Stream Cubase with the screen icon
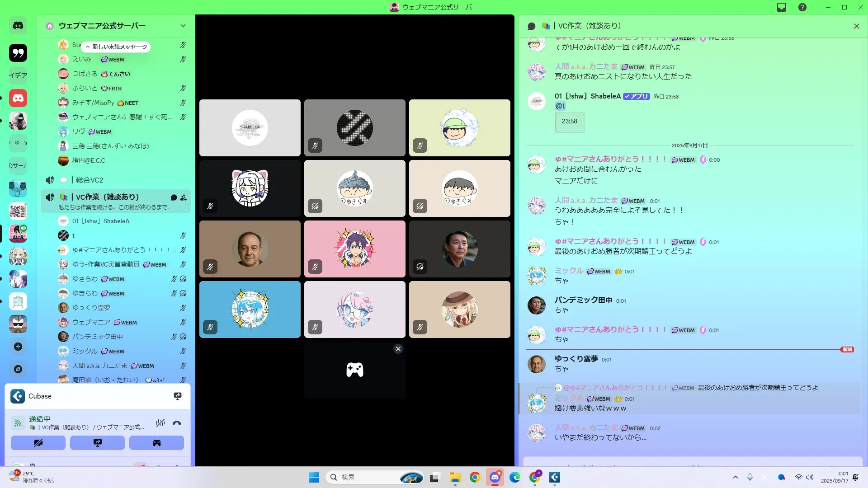 (178, 396)
